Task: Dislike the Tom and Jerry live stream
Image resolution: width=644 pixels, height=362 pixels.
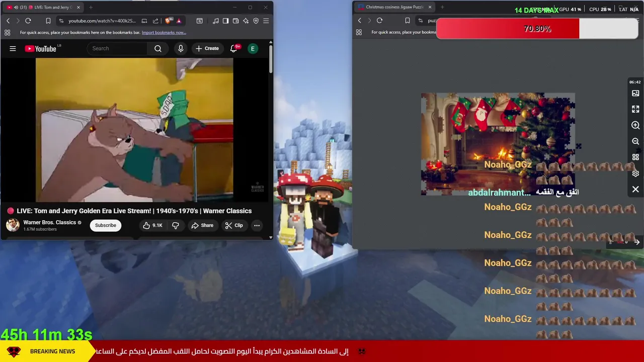Action: point(176,225)
